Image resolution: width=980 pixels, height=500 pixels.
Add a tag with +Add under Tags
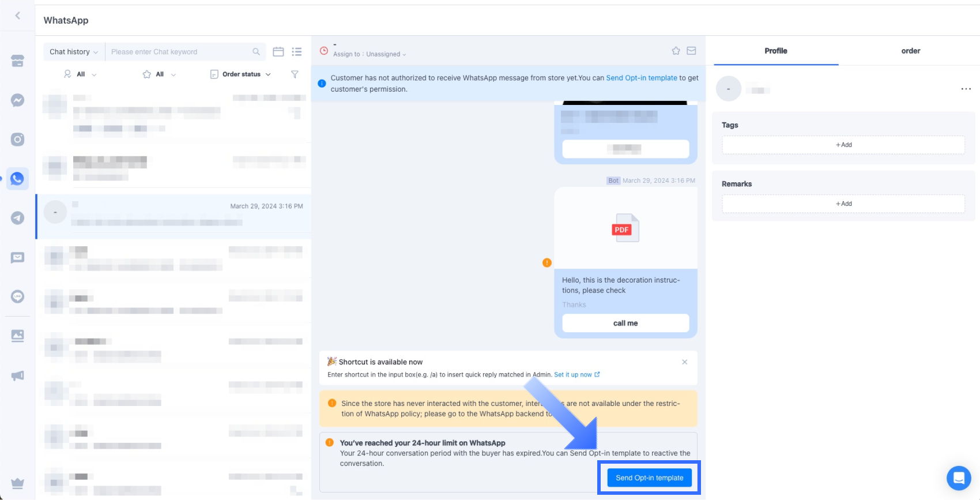pos(843,145)
